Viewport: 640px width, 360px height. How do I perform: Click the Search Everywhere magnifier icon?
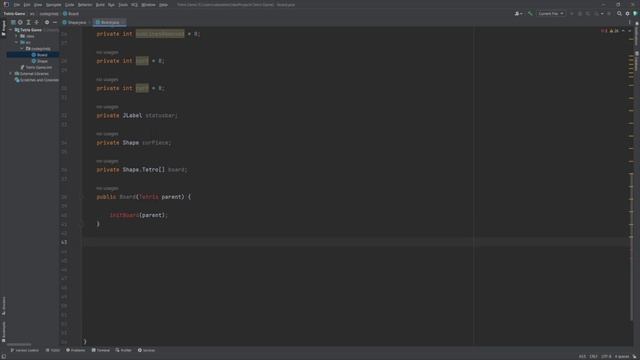click(x=619, y=14)
